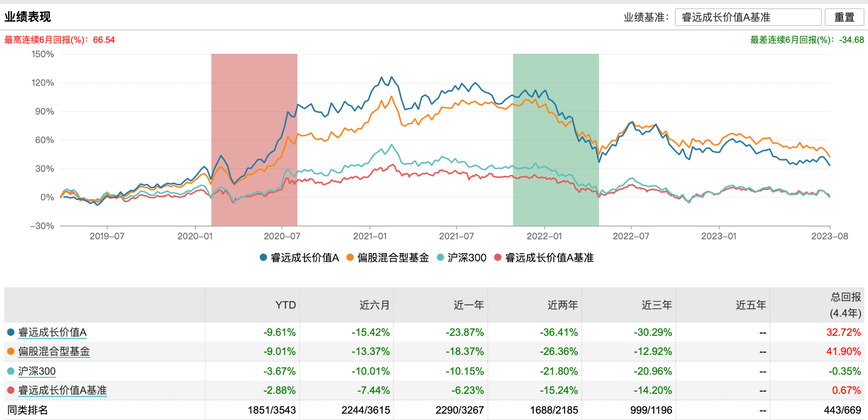Screen dimensions: 868x420
Task: Click teal dot beside 沪深300 table row
Action: (11, 371)
